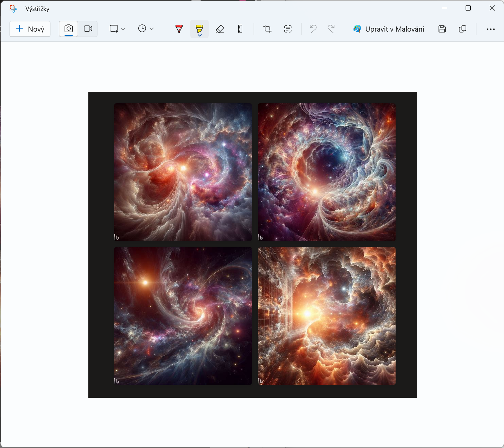Click the Nový button to start a new snip
The image size is (504, 448).
click(30, 29)
